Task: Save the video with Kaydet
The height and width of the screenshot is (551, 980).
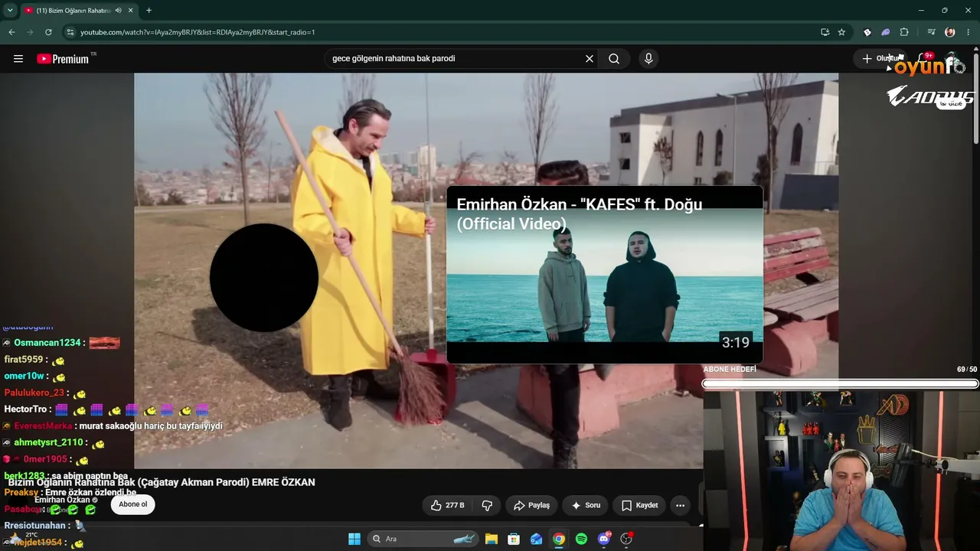Action: 640,505
